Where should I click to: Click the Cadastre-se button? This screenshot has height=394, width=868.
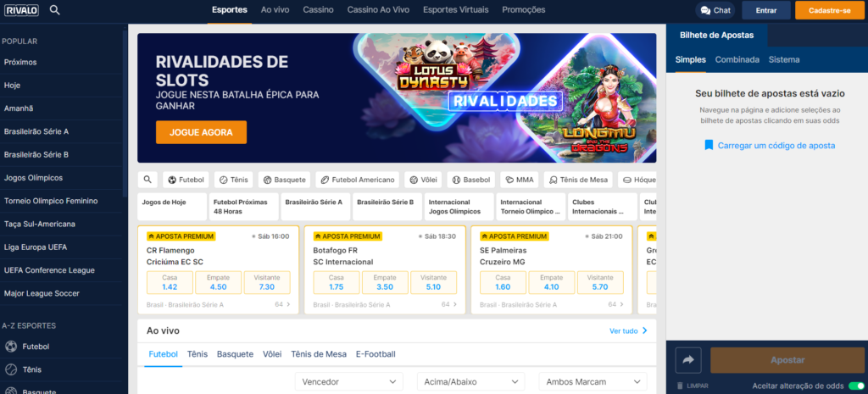point(829,10)
